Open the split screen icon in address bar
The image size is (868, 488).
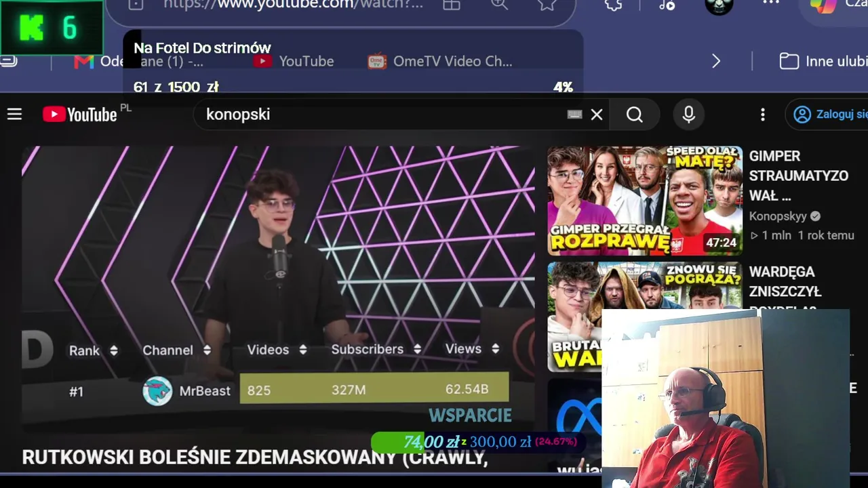click(452, 4)
